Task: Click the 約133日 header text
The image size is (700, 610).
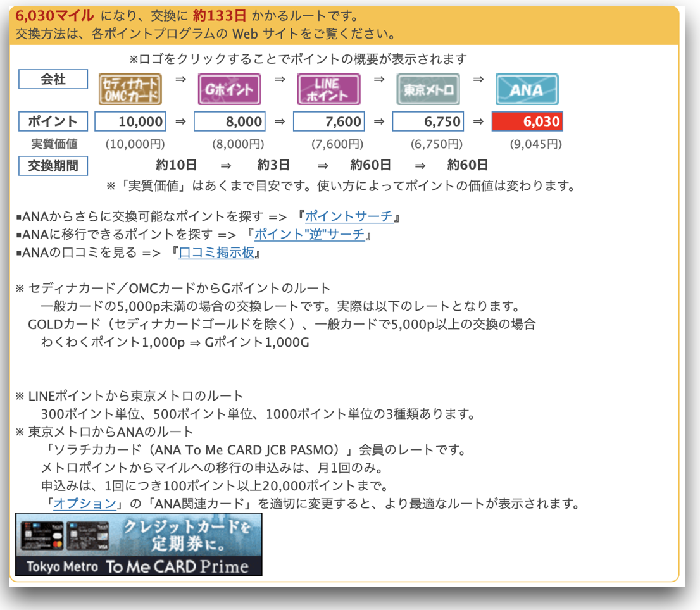Action: point(219,16)
